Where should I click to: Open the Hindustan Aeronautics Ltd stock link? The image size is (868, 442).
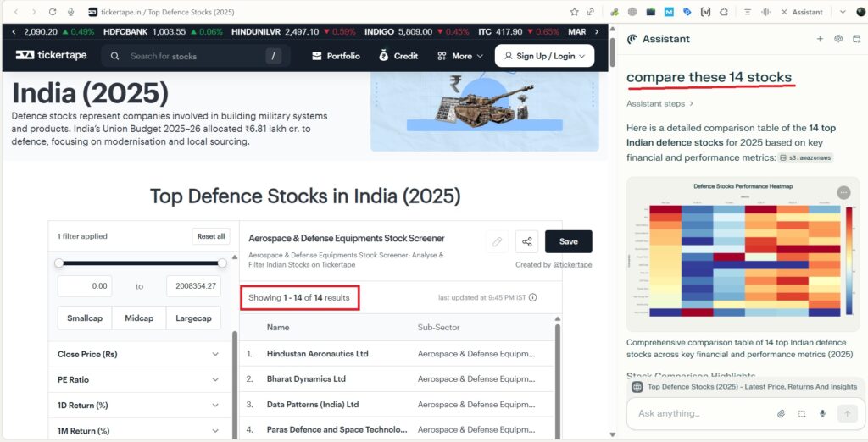coord(317,353)
